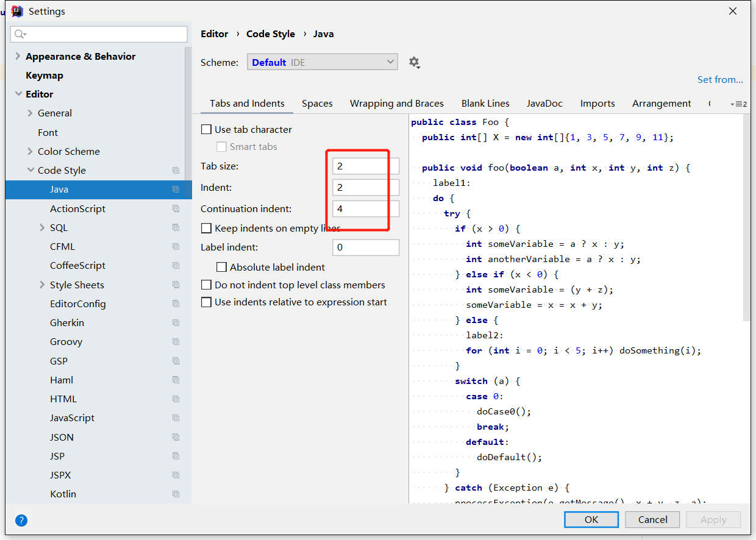The image size is (756, 540).
Task: Click the copy icon beside EditorConfig
Action: click(176, 304)
